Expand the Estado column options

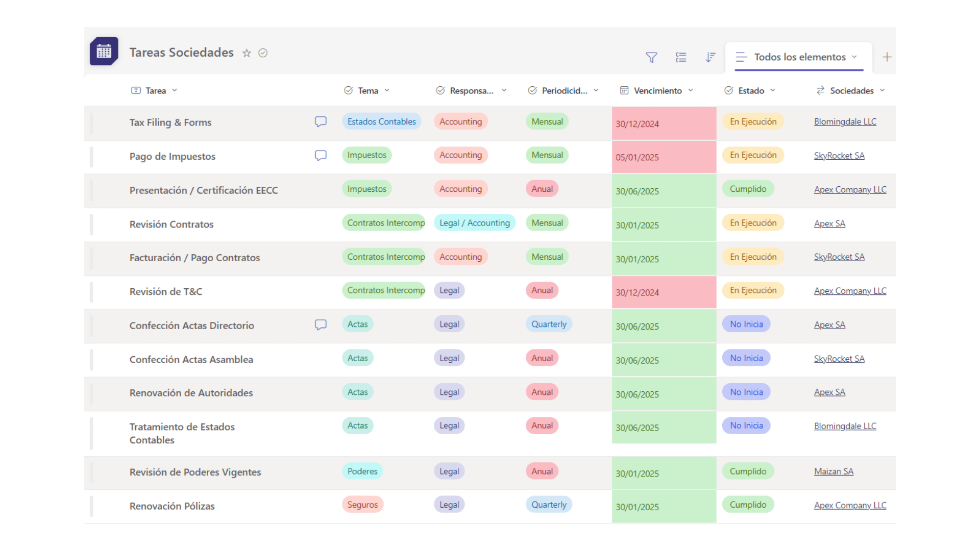coord(773,90)
